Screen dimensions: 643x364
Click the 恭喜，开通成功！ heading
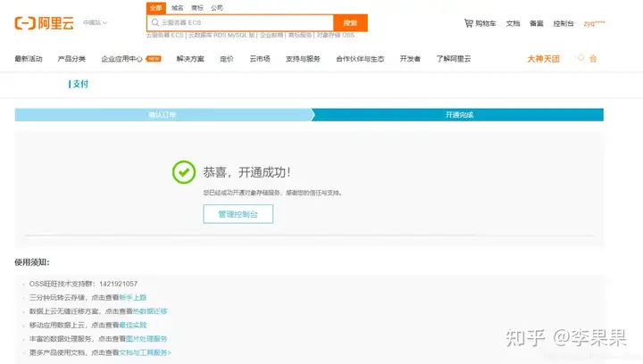(x=246, y=172)
